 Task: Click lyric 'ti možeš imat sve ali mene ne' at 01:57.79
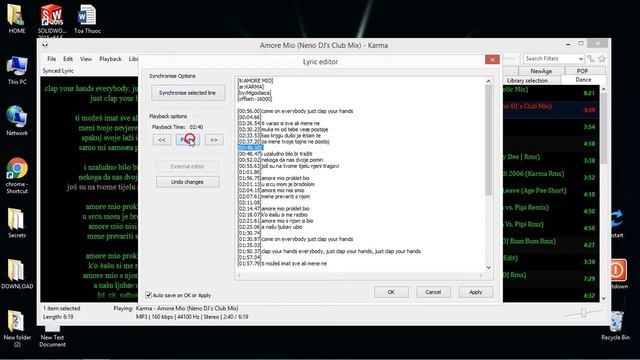[282, 264]
